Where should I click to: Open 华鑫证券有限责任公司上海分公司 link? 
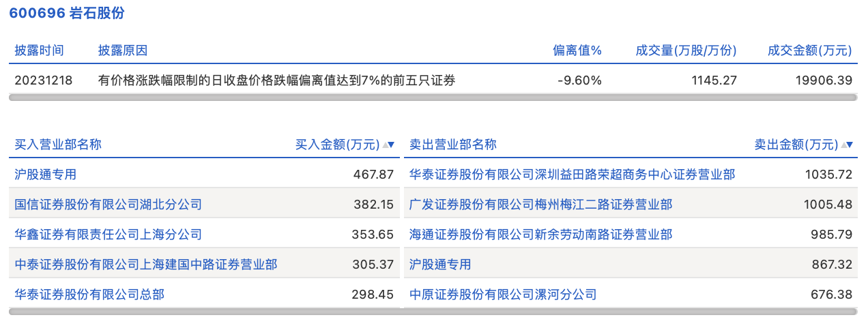click(x=108, y=235)
